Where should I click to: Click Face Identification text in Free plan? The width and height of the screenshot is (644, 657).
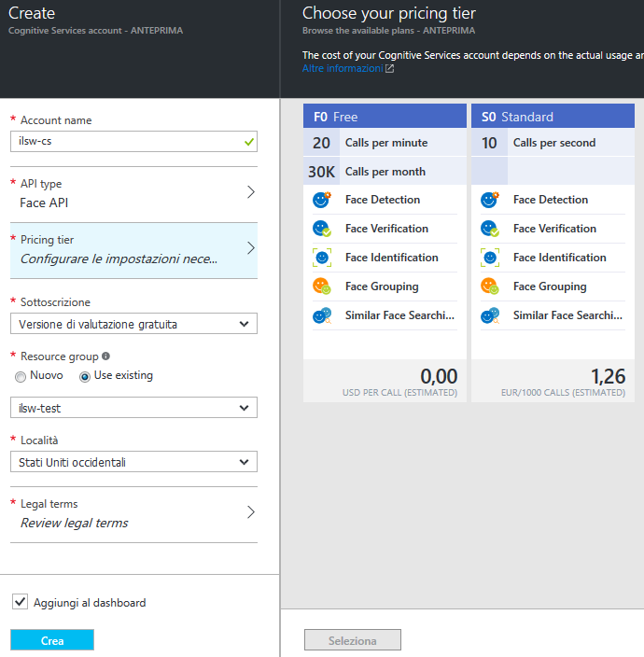[x=392, y=258]
